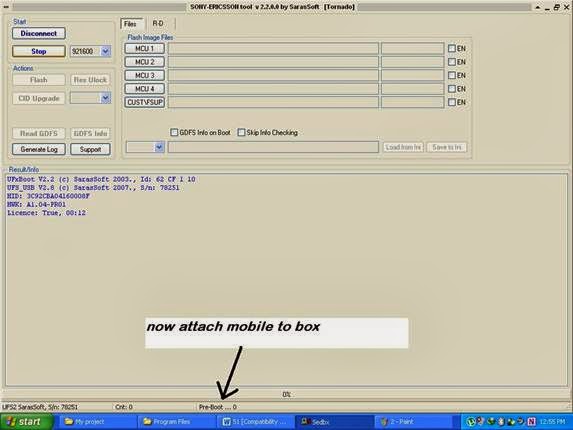Open the Windows Start menu
The image size is (573, 430).
click(x=26, y=422)
